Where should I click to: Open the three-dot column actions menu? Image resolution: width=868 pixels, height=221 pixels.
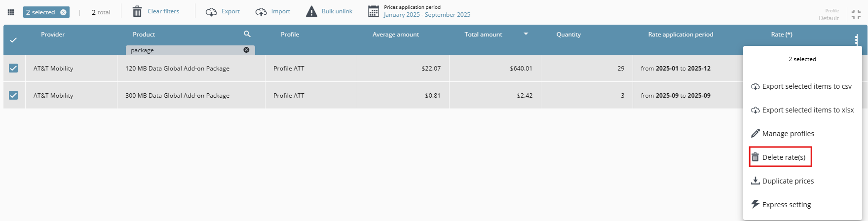point(856,39)
